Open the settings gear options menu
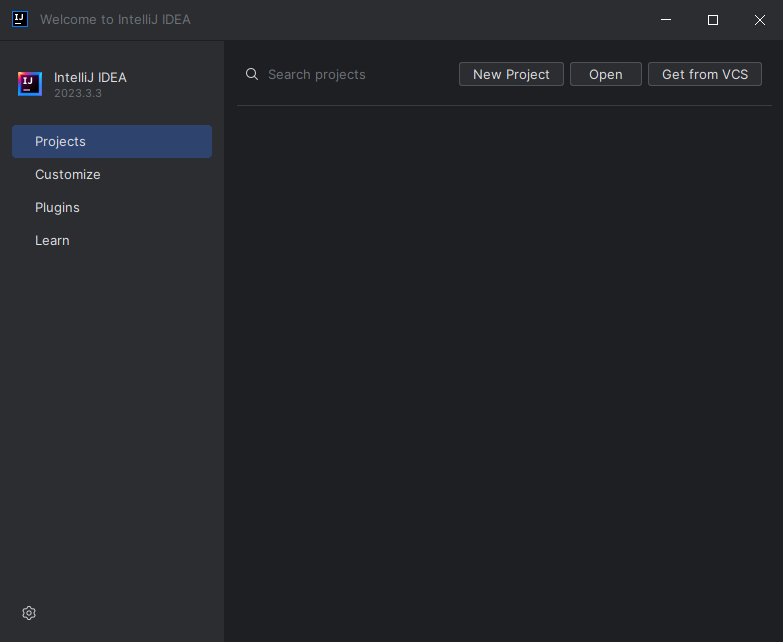Image resolution: width=783 pixels, height=642 pixels. click(29, 613)
